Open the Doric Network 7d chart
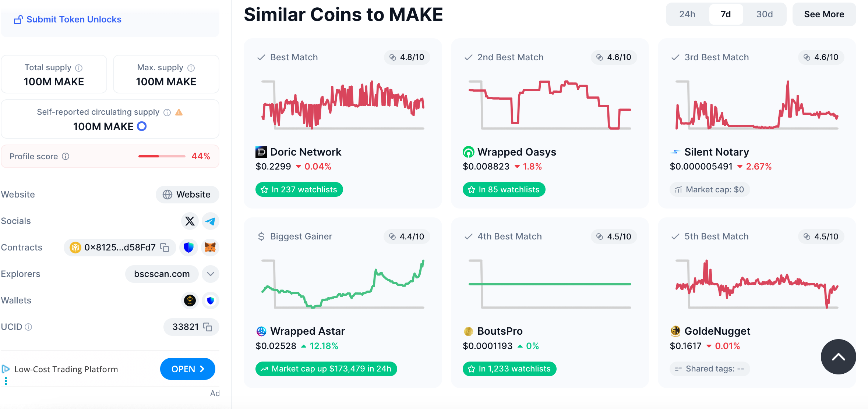This screenshot has height=409, width=868. tap(343, 105)
